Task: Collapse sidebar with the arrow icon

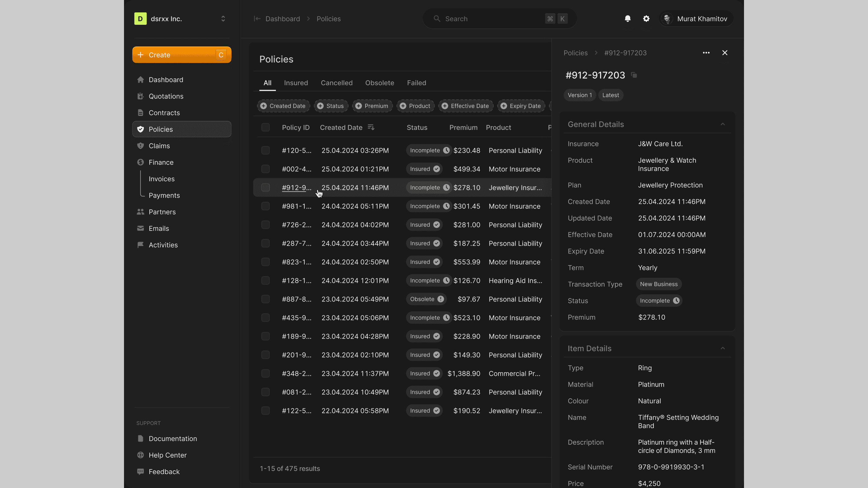Action: coord(257,19)
